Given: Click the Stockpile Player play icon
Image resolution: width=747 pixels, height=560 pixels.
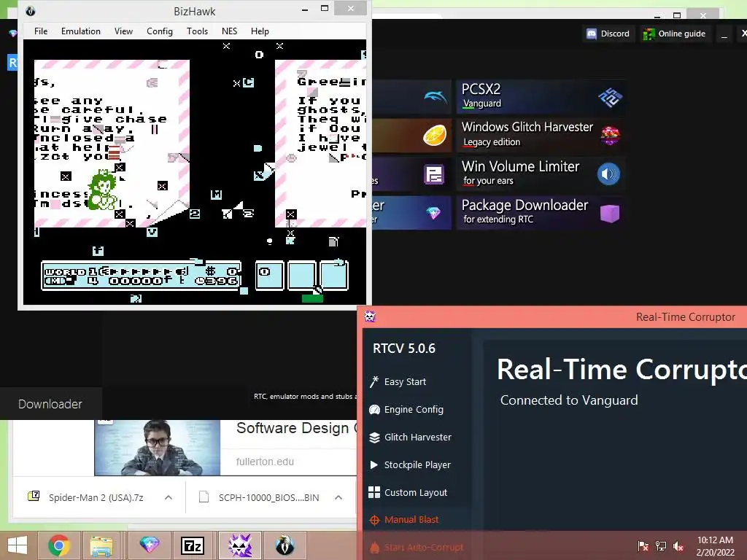Looking at the screenshot, I should (374, 464).
